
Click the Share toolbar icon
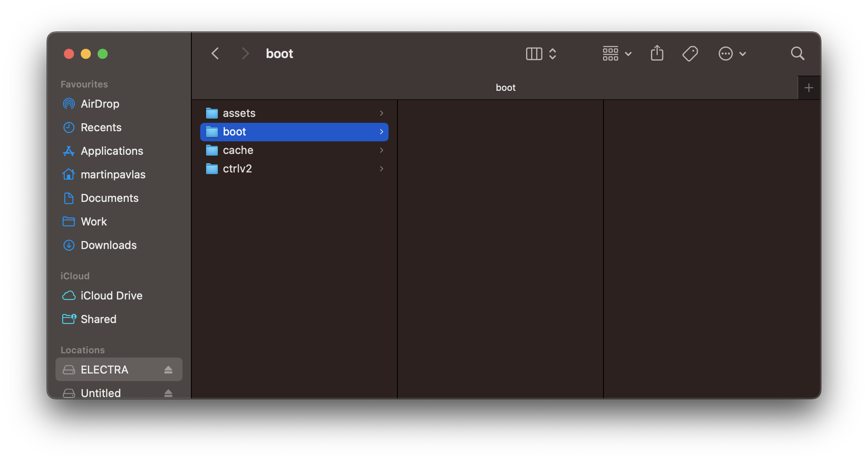(657, 53)
